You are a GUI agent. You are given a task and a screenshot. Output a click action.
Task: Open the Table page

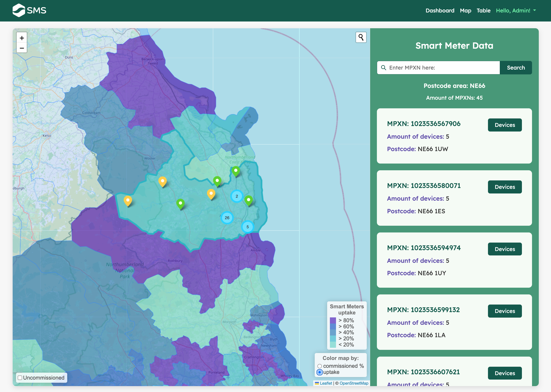tap(483, 10)
